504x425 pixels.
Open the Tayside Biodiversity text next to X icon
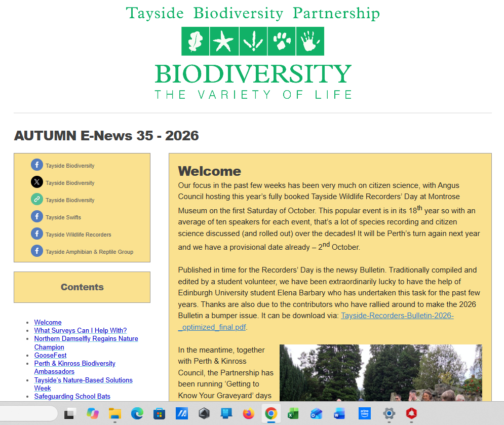point(70,183)
